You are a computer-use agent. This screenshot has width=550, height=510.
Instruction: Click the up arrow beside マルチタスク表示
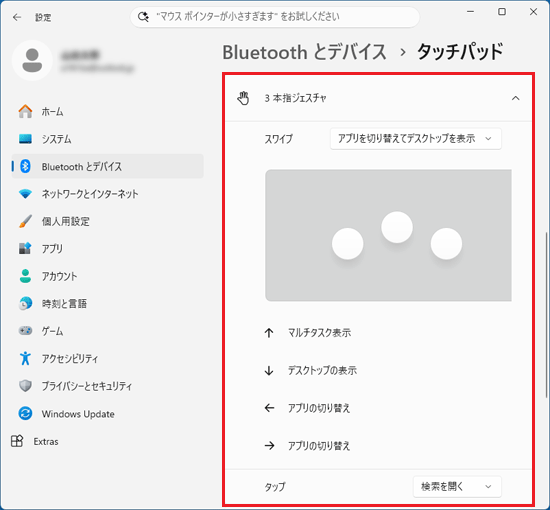pos(269,333)
